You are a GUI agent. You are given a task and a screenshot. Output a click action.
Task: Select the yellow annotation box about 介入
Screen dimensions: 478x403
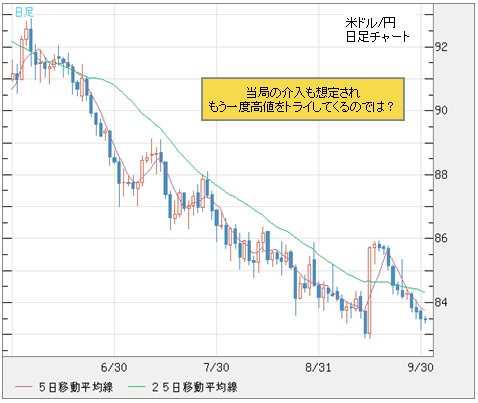tap(303, 99)
